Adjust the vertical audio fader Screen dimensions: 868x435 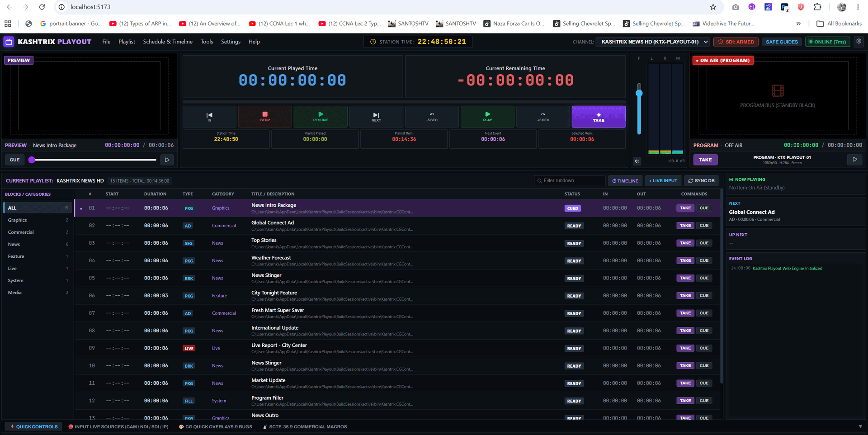639,109
